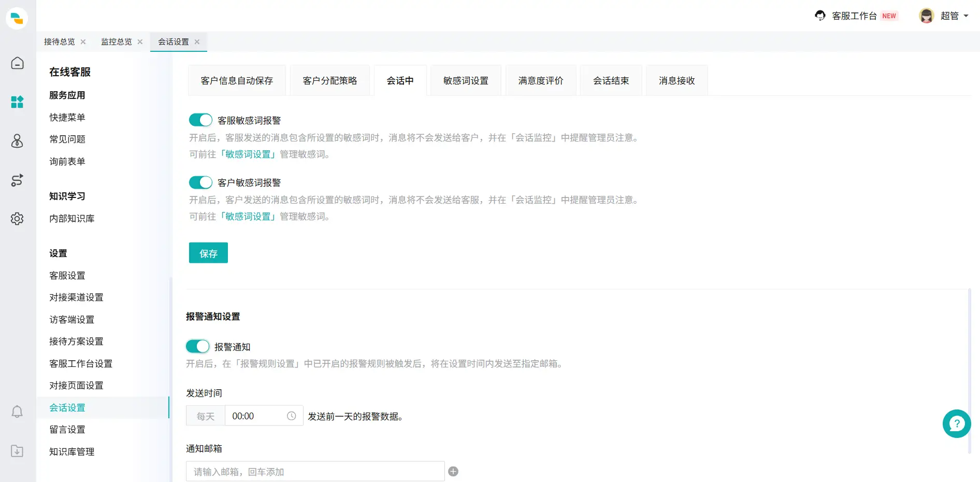
Task: Click the 超管 user avatar
Action: click(926, 16)
